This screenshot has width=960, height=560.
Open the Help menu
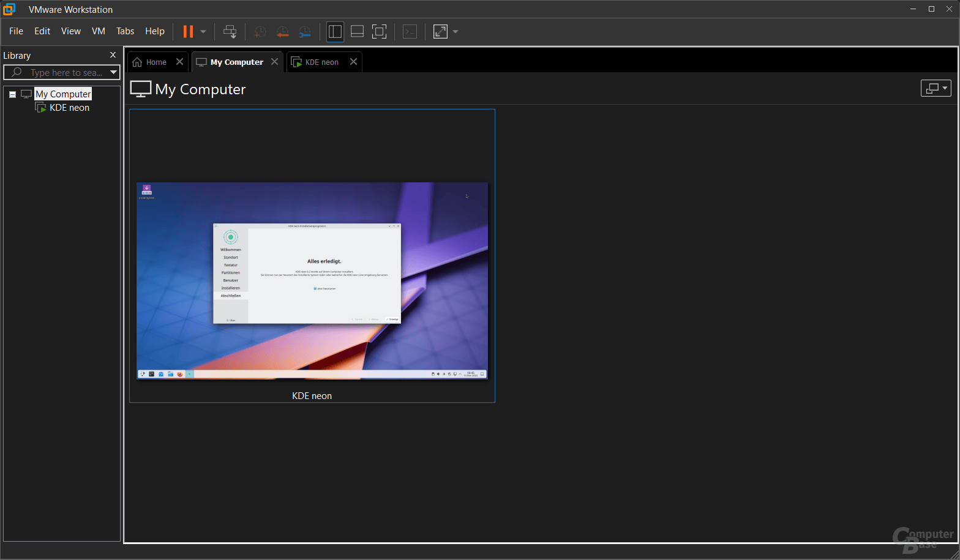click(x=155, y=31)
